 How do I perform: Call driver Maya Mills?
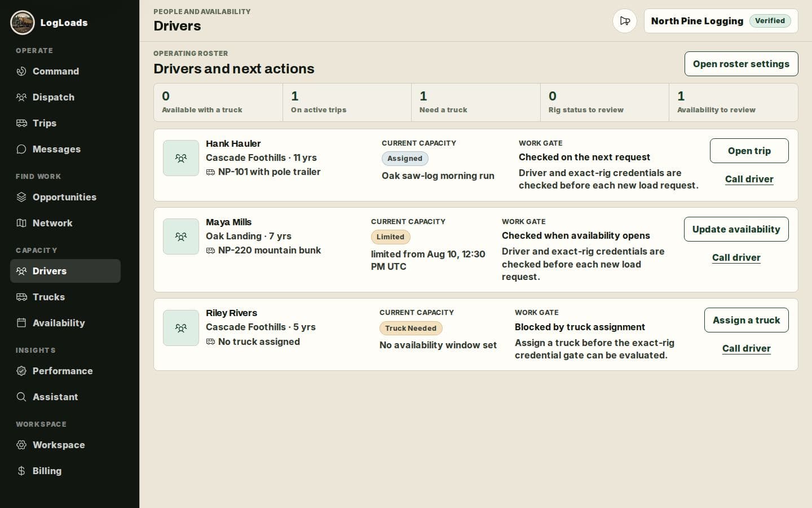tap(736, 257)
